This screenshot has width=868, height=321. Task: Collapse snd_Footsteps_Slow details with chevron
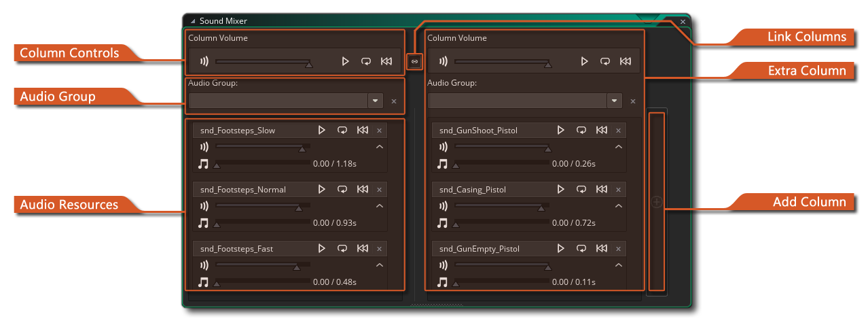380,147
